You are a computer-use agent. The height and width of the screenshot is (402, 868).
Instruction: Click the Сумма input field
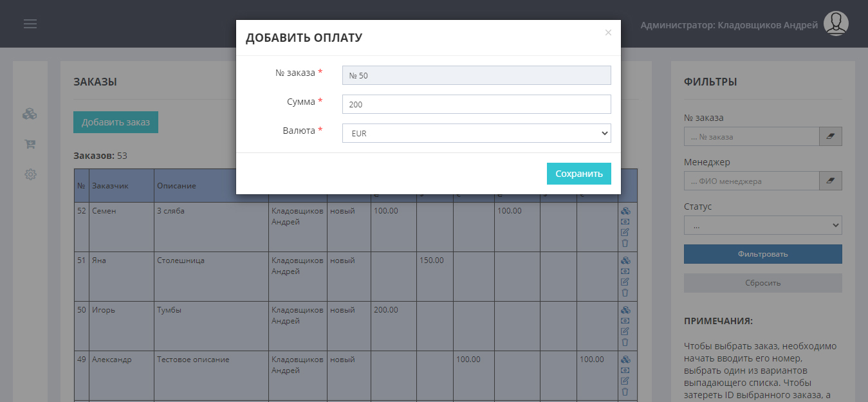[x=476, y=104]
